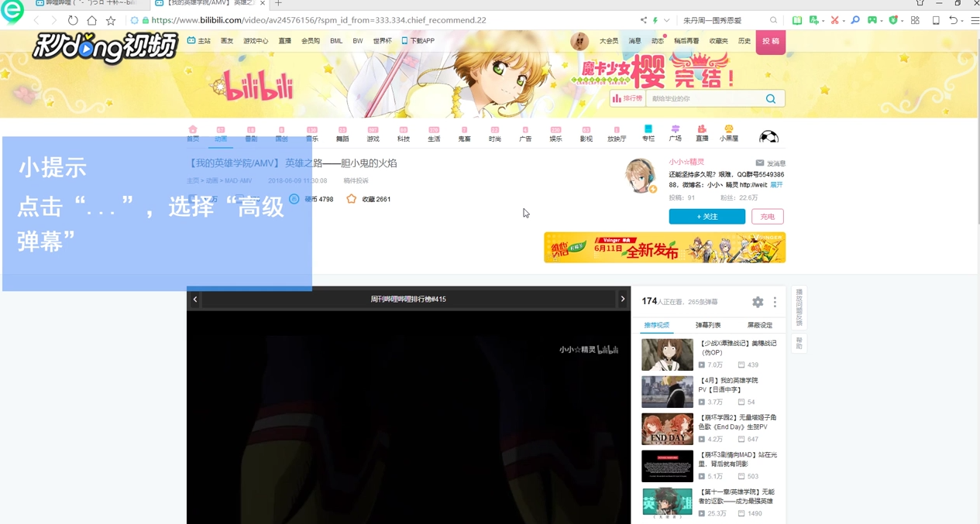
Task: Select the 影视 category
Action: pos(586,135)
